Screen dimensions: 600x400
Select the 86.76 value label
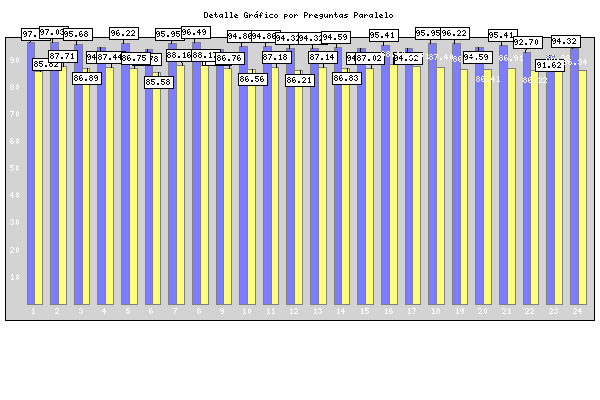pyautogui.click(x=230, y=58)
